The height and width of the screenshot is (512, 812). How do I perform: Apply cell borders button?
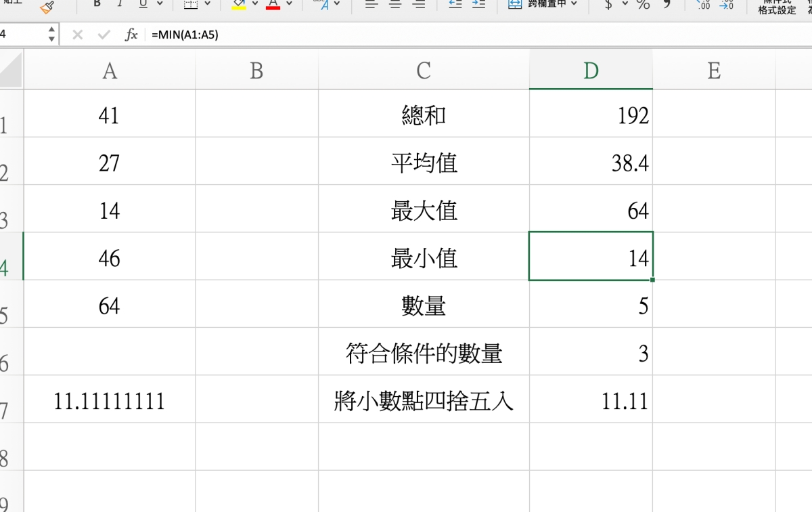(x=191, y=5)
